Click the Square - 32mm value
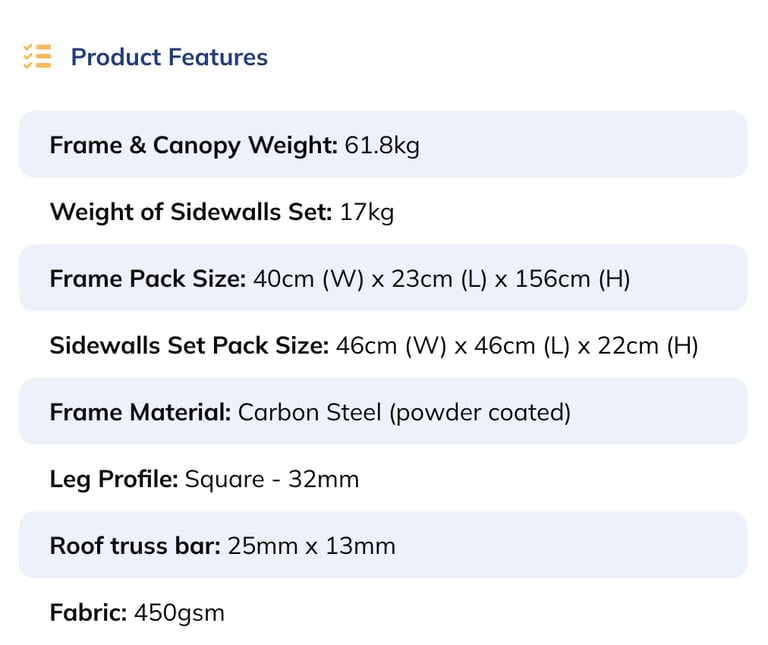This screenshot has width=768, height=645. coord(272,479)
